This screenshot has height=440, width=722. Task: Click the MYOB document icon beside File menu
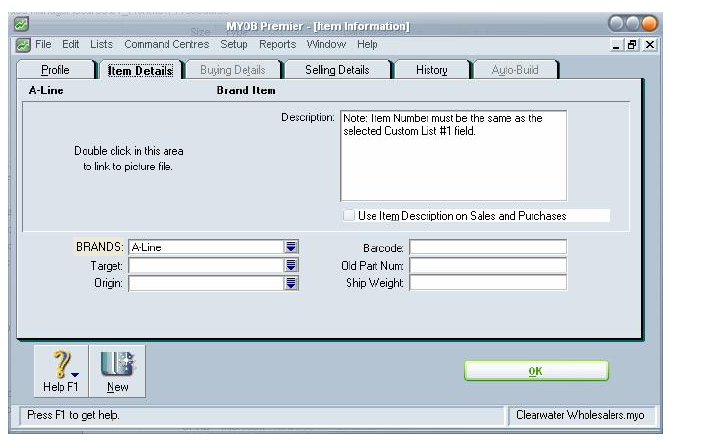click(23, 45)
